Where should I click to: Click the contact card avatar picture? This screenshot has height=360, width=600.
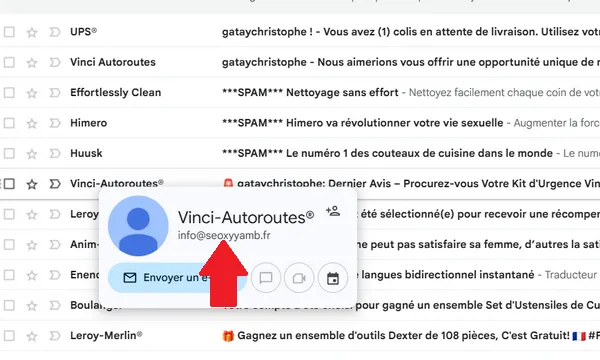click(x=138, y=226)
